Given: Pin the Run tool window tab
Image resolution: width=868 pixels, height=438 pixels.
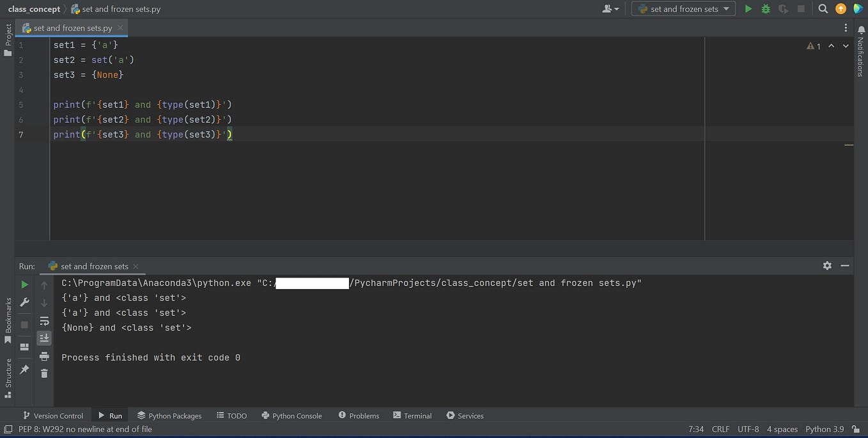Looking at the screenshot, I should 24,369.
